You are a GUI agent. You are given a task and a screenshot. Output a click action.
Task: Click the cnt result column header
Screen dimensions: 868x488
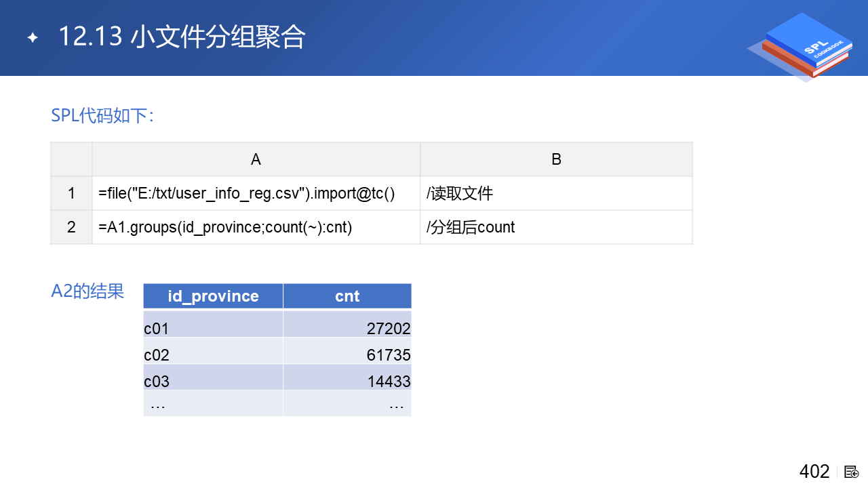click(x=347, y=296)
